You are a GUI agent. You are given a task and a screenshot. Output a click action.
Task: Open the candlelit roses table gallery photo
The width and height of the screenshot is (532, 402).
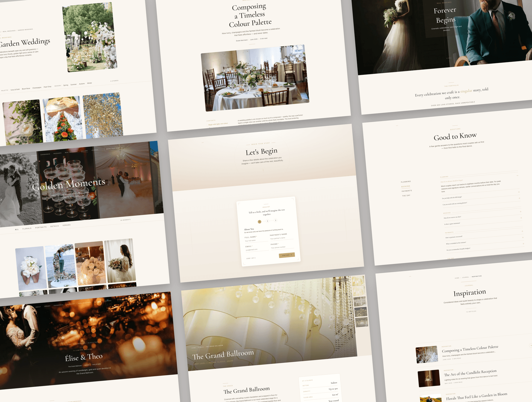tap(90, 263)
